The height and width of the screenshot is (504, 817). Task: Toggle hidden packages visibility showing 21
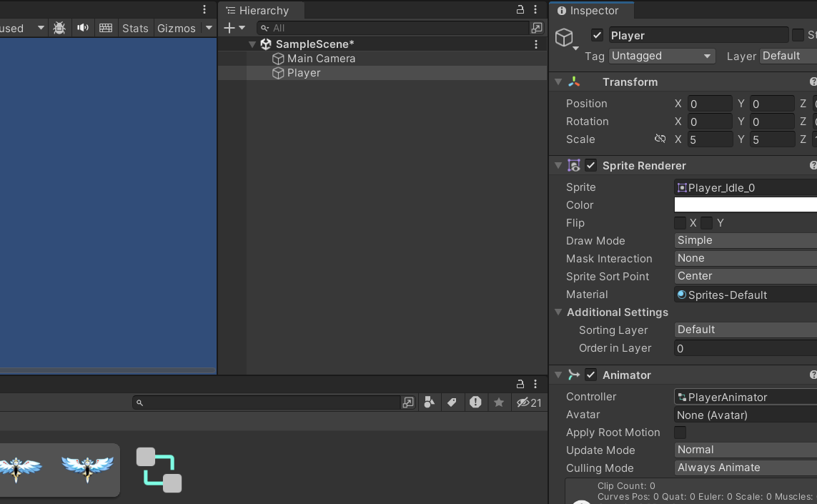[529, 402]
